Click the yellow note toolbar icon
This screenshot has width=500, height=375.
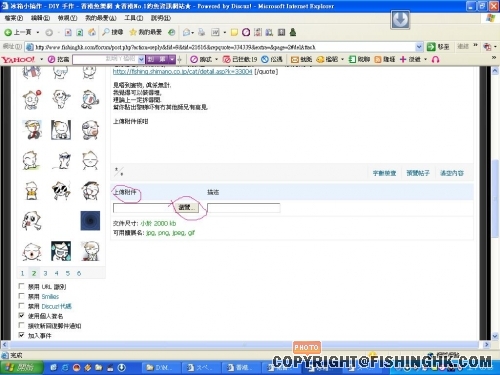click(234, 32)
